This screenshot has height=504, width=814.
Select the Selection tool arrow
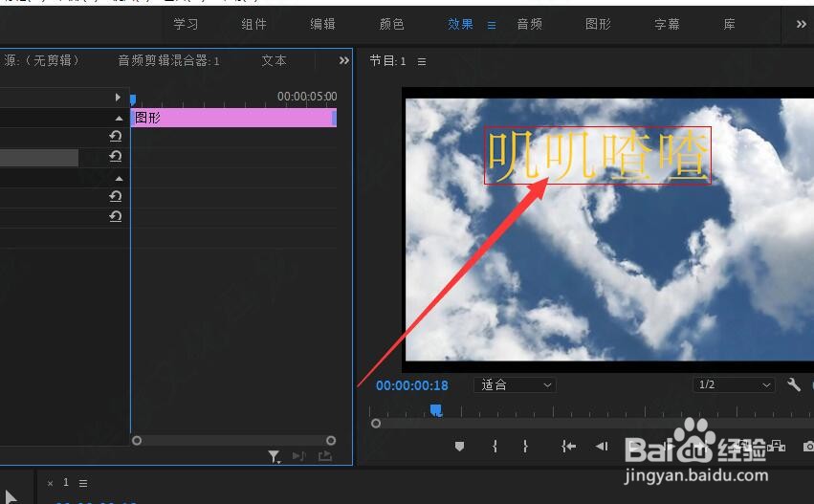tap(11, 497)
